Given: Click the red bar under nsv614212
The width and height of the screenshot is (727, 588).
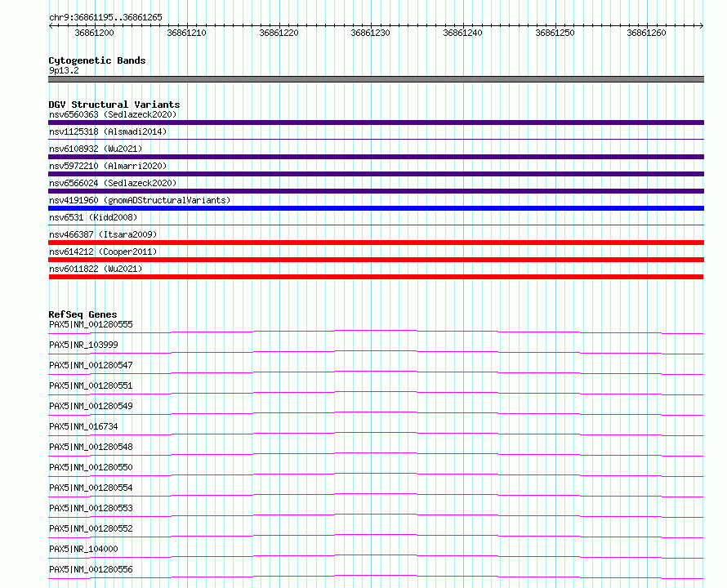Looking at the screenshot, I should coord(376,261).
